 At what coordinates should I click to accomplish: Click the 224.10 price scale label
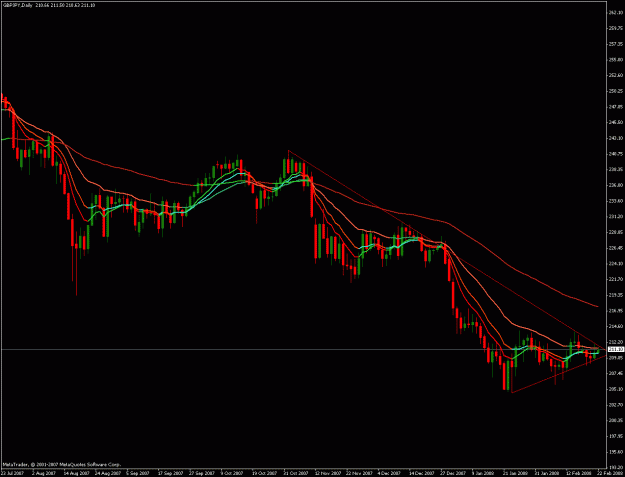point(616,263)
